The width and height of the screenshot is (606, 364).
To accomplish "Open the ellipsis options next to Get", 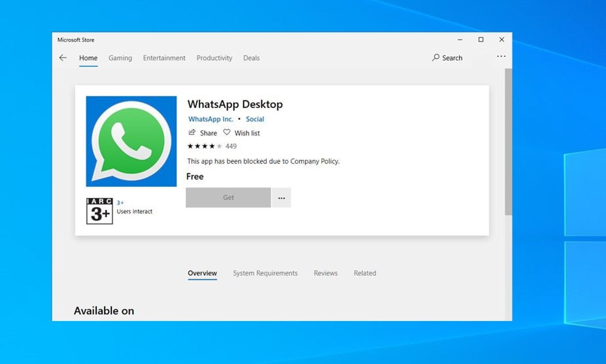I will (281, 197).
